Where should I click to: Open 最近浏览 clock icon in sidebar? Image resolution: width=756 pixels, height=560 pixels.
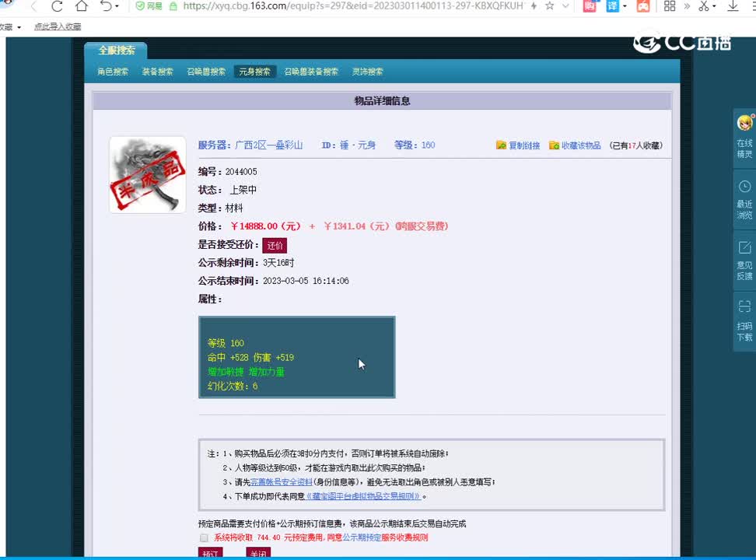point(744,187)
